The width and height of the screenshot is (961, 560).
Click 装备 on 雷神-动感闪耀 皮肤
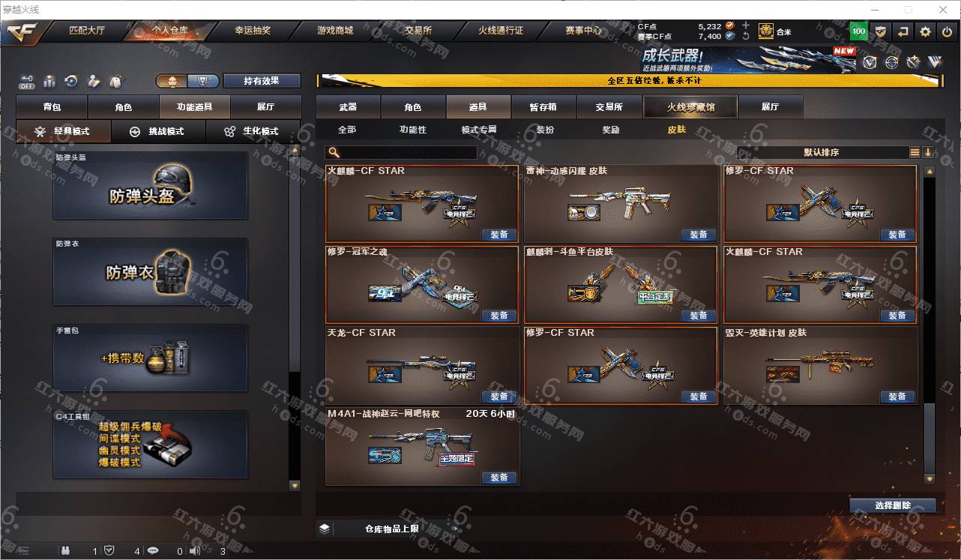pyautogui.click(x=699, y=235)
